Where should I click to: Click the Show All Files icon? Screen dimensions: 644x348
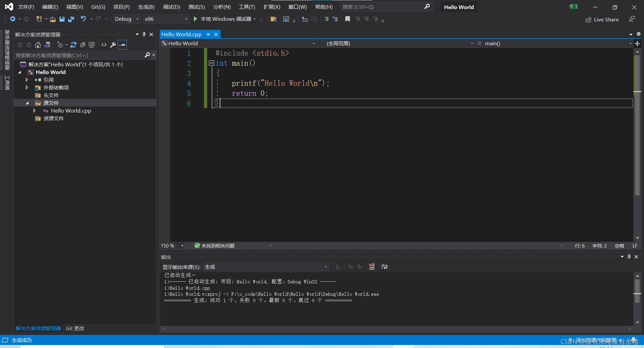pyautogui.click(x=92, y=45)
